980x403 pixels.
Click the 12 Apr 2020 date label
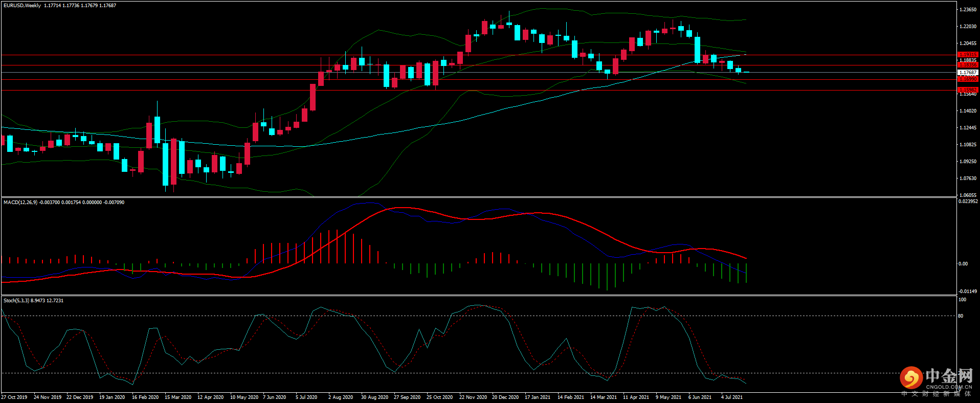(211, 397)
